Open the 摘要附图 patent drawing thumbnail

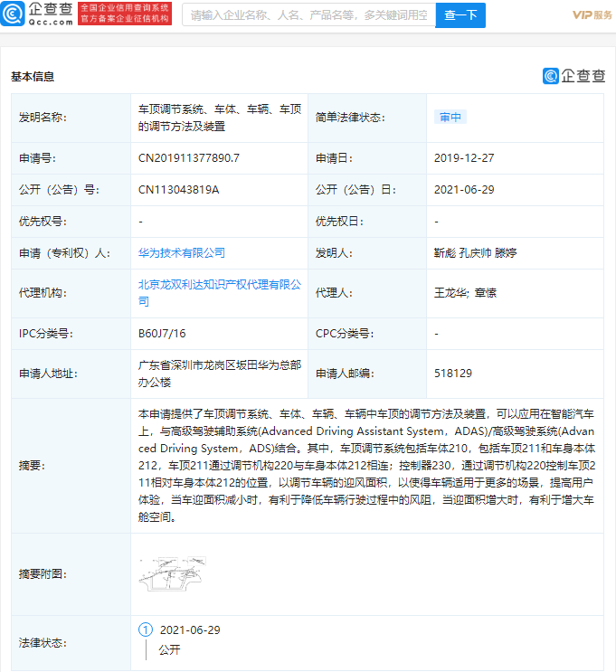pos(173,574)
